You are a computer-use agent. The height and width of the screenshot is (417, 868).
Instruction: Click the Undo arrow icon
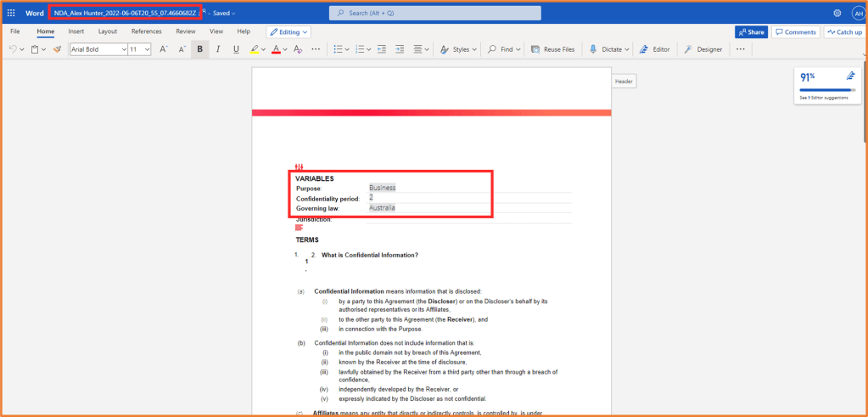point(13,49)
